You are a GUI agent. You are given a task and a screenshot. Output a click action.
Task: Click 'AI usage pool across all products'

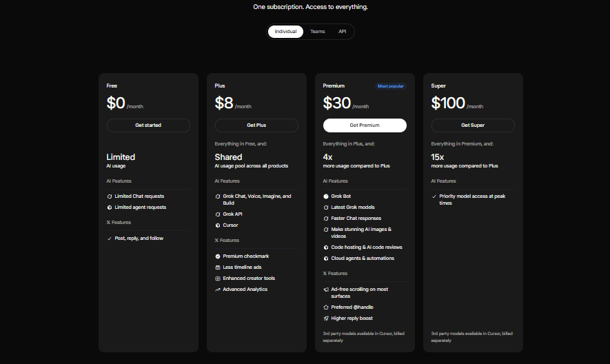coord(252,166)
